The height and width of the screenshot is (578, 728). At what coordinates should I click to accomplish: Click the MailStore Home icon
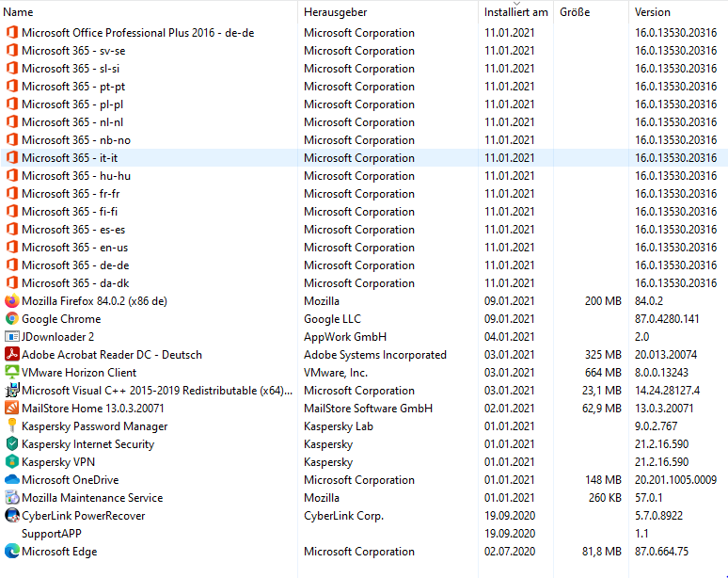(x=12, y=408)
